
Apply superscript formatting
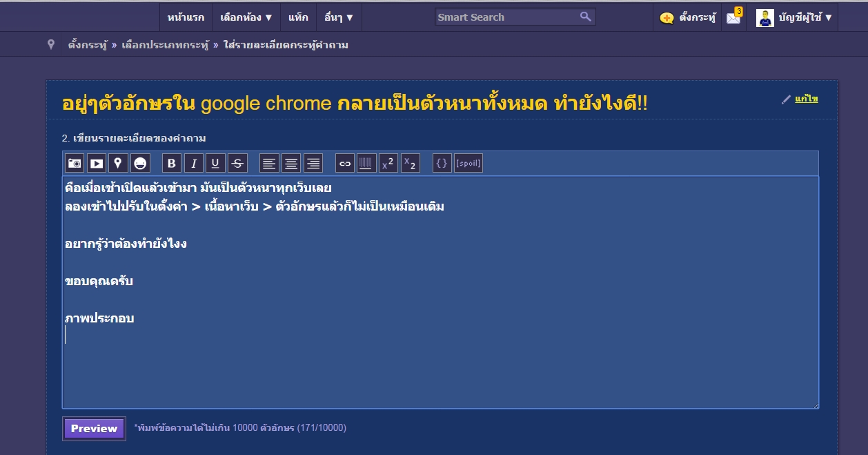[x=388, y=163]
